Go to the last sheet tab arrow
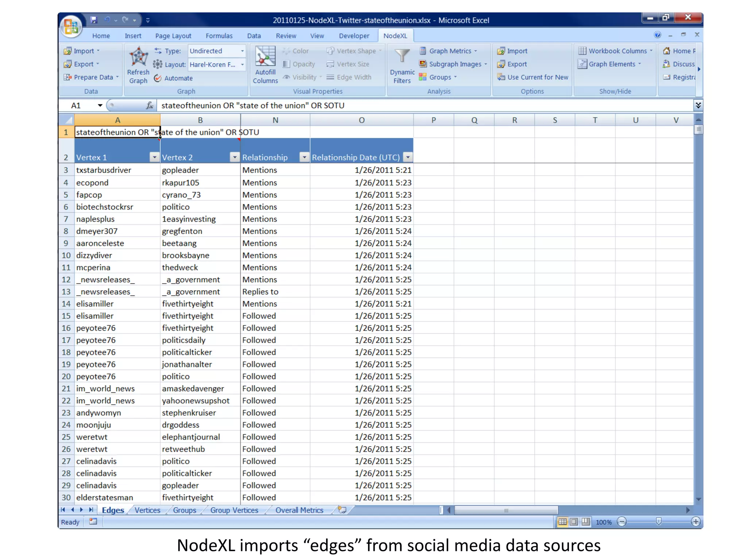The image size is (747, 560). [x=91, y=510]
